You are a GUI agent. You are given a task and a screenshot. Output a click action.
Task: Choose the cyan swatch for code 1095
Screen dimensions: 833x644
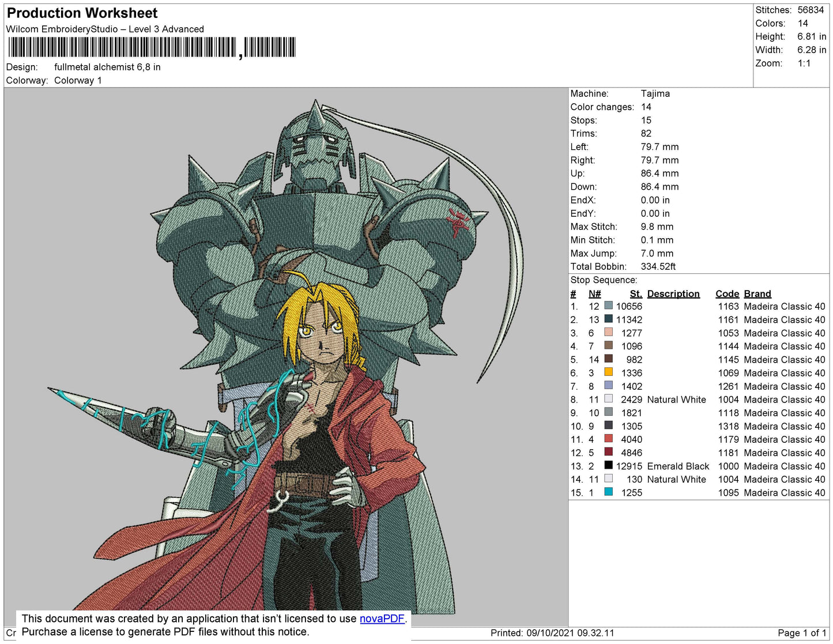pyautogui.click(x=608, y=492)
